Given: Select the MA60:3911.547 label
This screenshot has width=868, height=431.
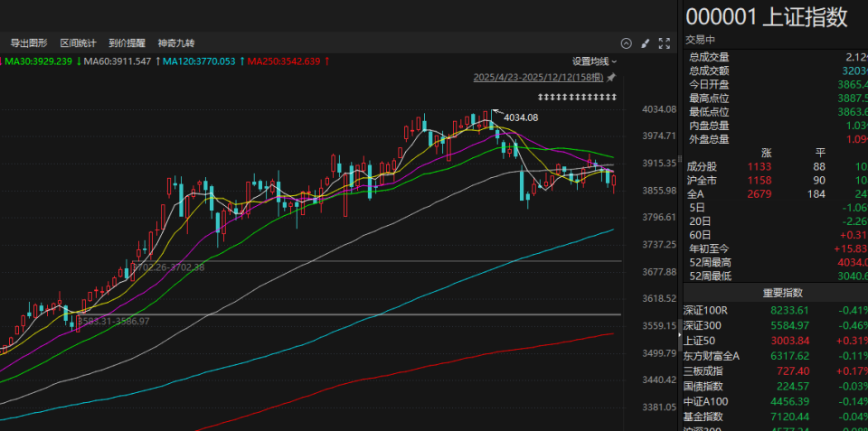Looking at the screenshot, I should [x=118, y=61].
